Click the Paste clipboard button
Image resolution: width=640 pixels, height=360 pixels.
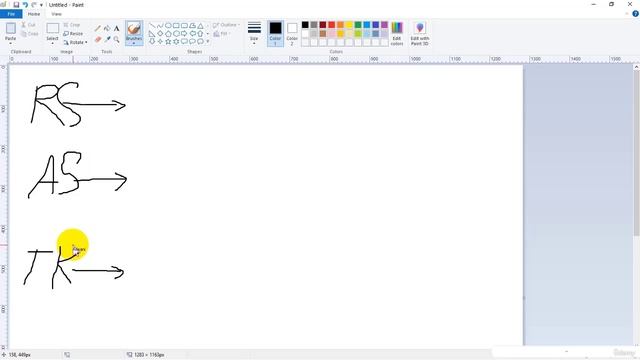(11, 31)
